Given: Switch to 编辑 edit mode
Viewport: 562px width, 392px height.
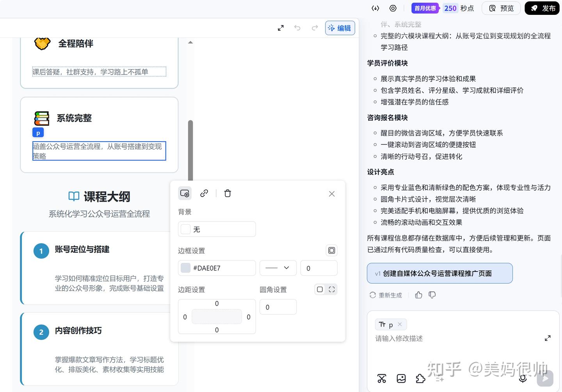Looking at the screenshot, I should [340, 28].
